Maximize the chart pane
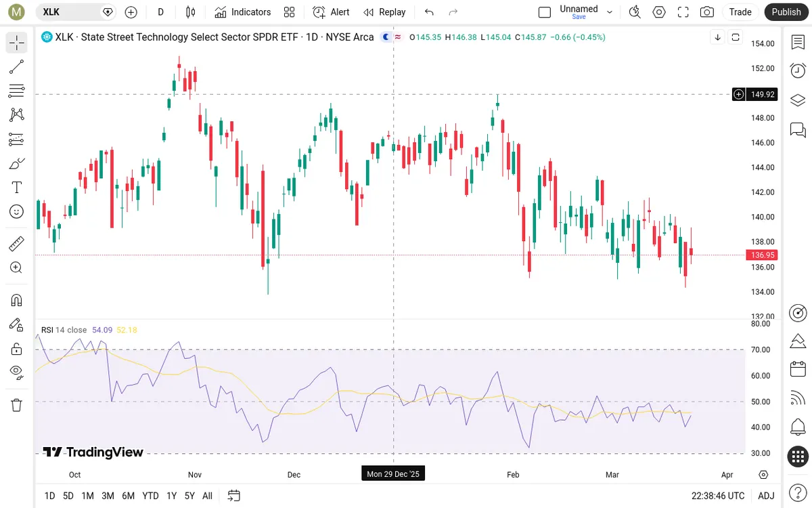Screen dimensions: 812x508 (736, 37)
